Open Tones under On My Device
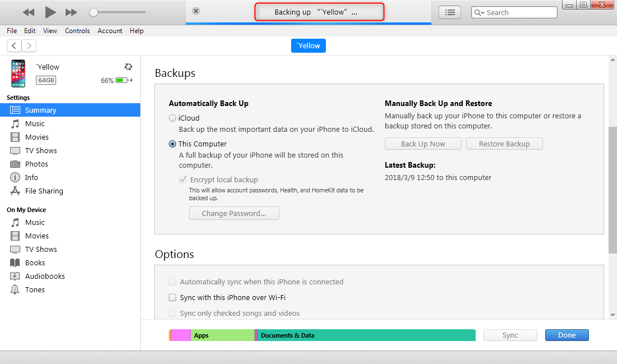 pyautogui.click(x=70, y=289)
